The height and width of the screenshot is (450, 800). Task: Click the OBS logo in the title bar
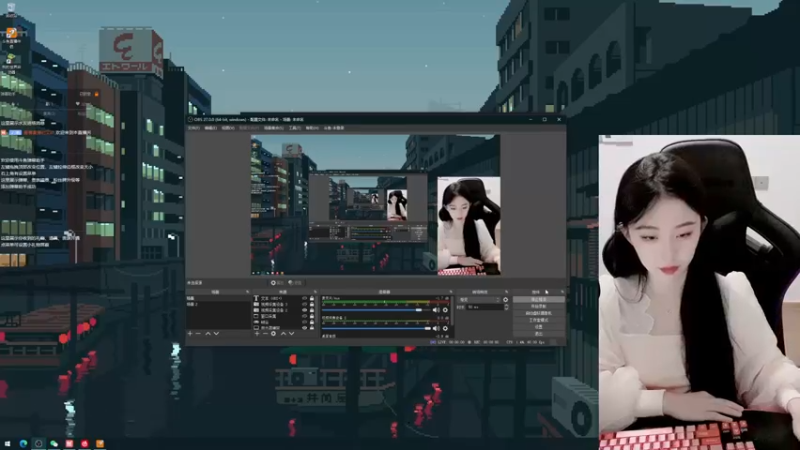(x=190, y=119)
